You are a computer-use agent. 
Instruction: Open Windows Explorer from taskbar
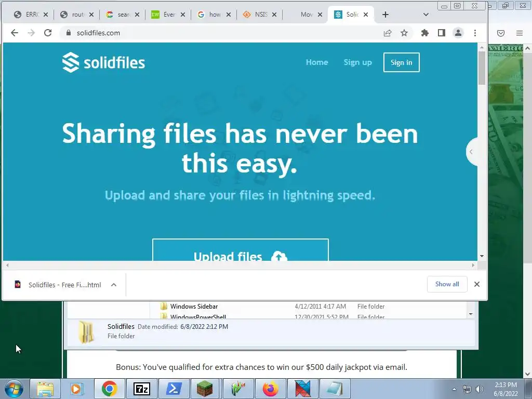45,389
